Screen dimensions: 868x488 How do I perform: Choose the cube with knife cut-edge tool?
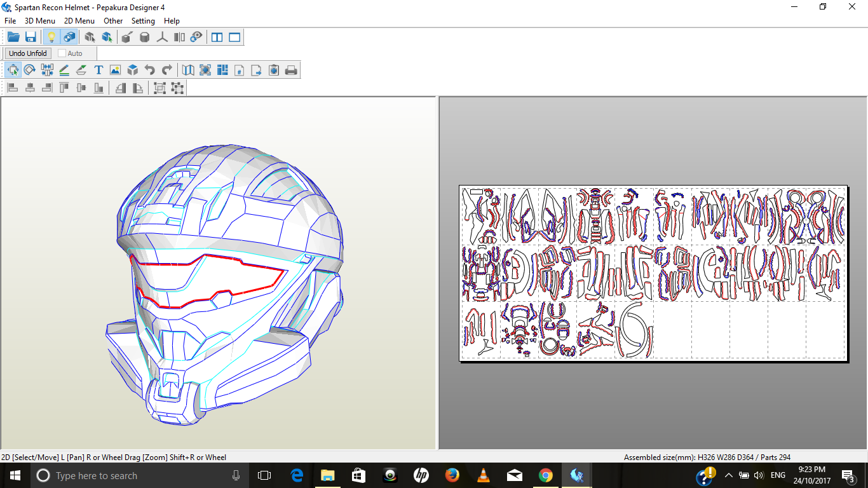[126, 37]
